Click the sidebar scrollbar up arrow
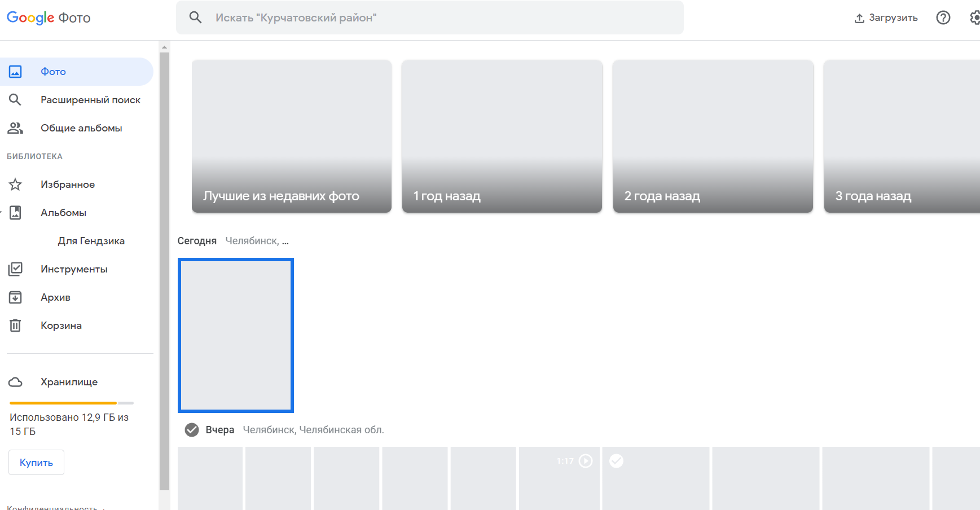The height and width of the screenshot is (510, 980). [164, 47]
